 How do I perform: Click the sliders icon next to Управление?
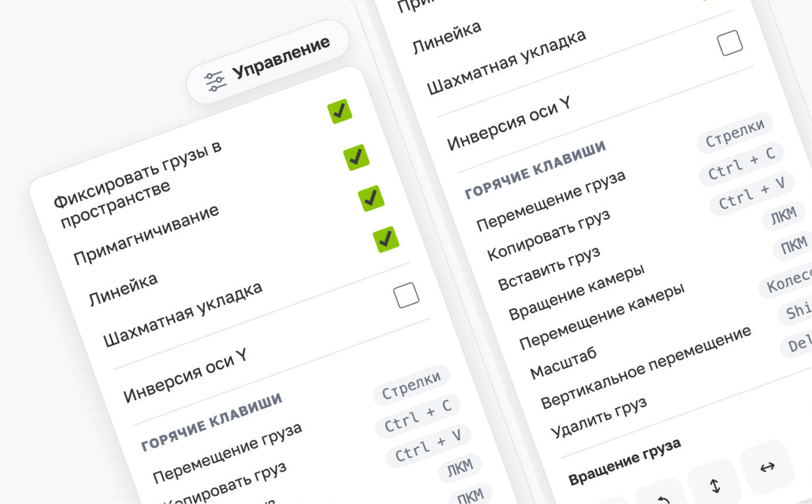click(215, 80)
